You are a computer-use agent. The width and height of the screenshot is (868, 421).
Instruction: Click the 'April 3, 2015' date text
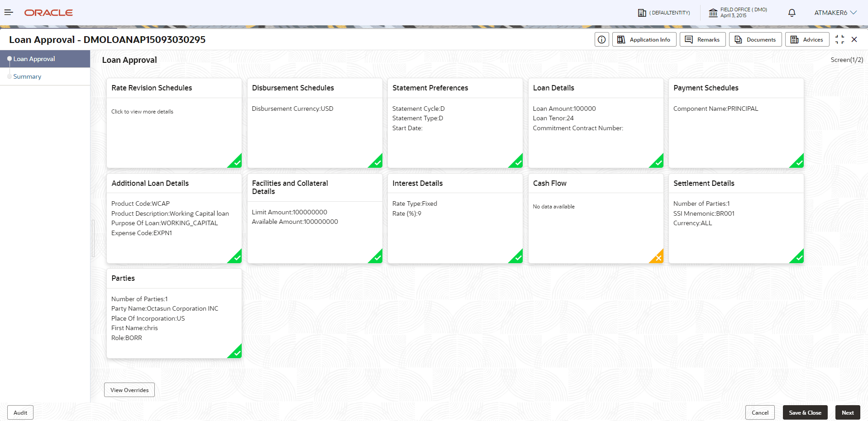[x=733, y=15]
